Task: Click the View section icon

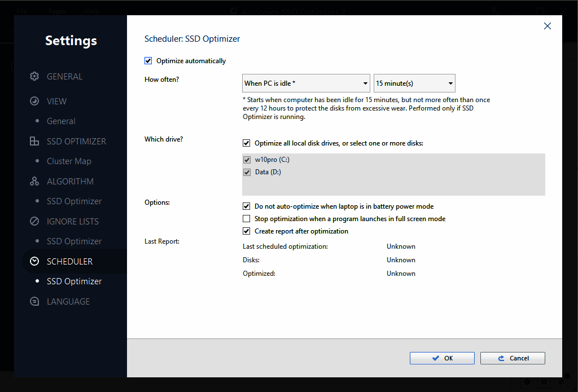Action: click(34, 102)
